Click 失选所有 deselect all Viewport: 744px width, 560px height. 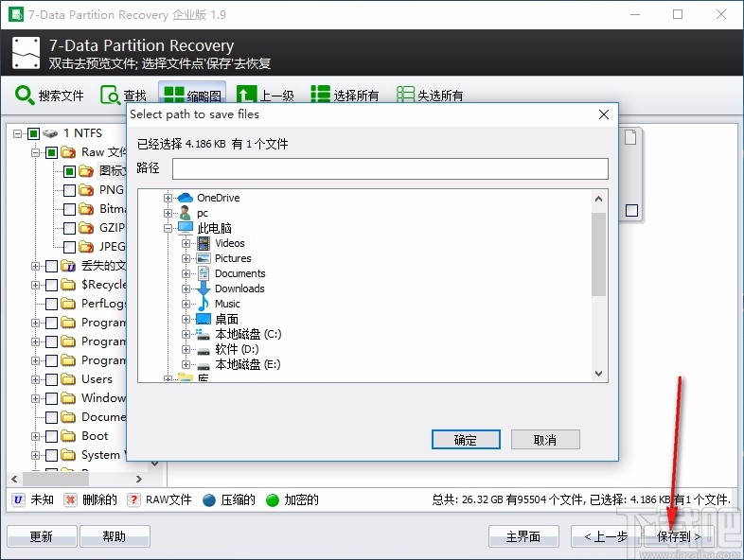coord(430,96)
